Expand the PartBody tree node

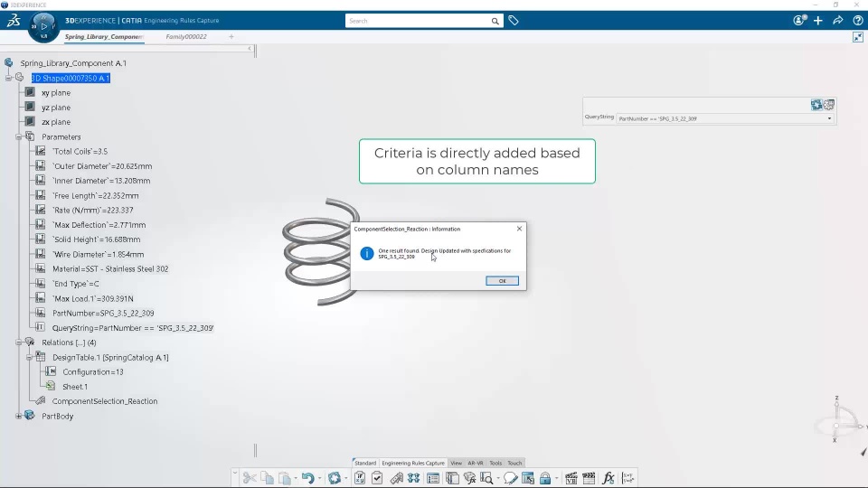point(19,416)
